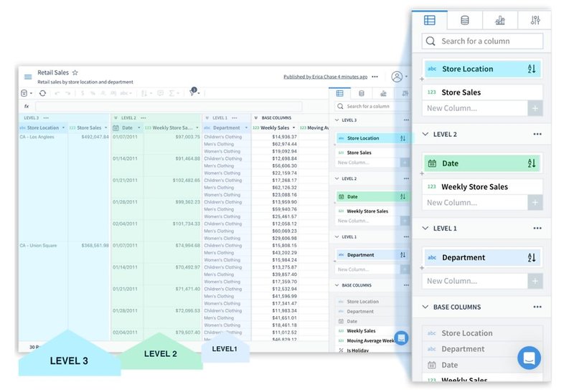Click the small side panel column search field
This screenshot has width=574, height=392.
[x=372, y=106]
